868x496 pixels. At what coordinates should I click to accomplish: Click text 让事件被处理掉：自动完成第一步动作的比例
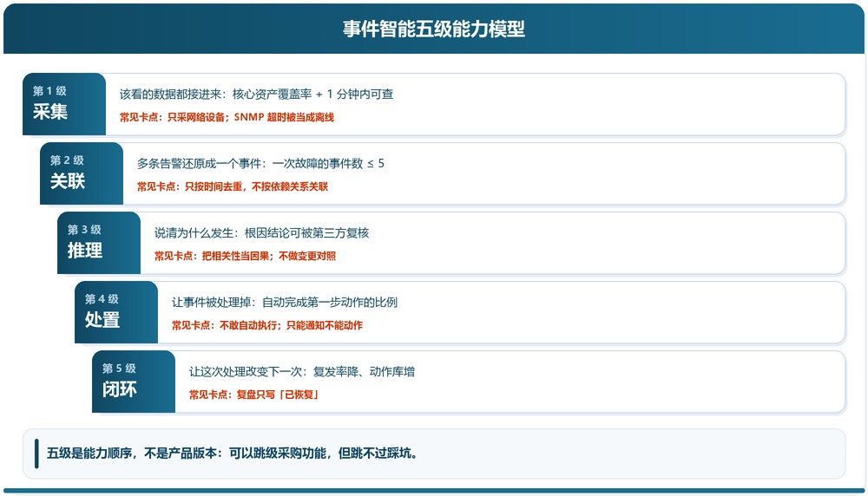pos(285,303)
